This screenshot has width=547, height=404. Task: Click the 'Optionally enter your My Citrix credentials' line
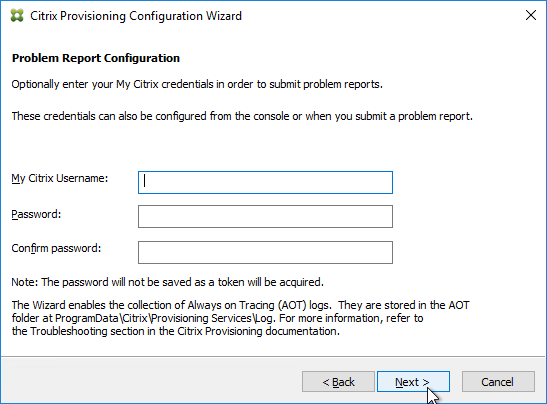(x=197, y=84)
